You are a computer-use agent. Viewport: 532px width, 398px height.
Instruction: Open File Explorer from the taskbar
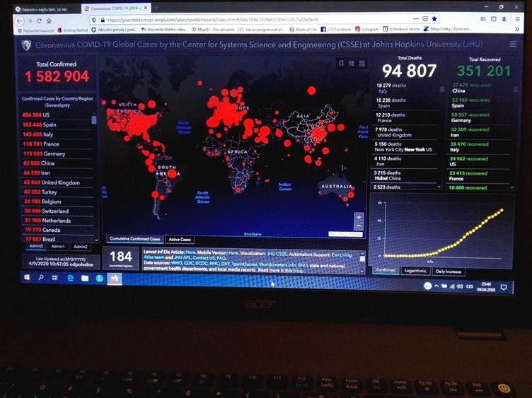[85, 279]
